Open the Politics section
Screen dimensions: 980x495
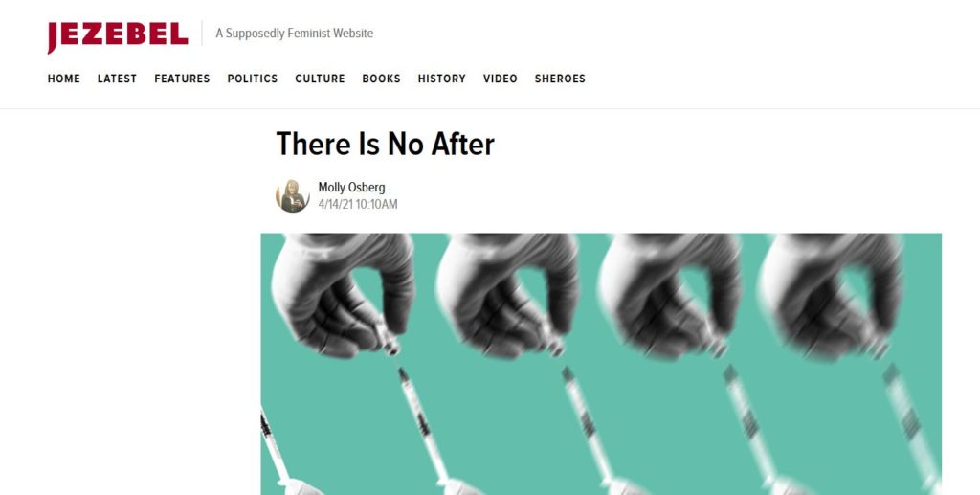pos(253,79)
